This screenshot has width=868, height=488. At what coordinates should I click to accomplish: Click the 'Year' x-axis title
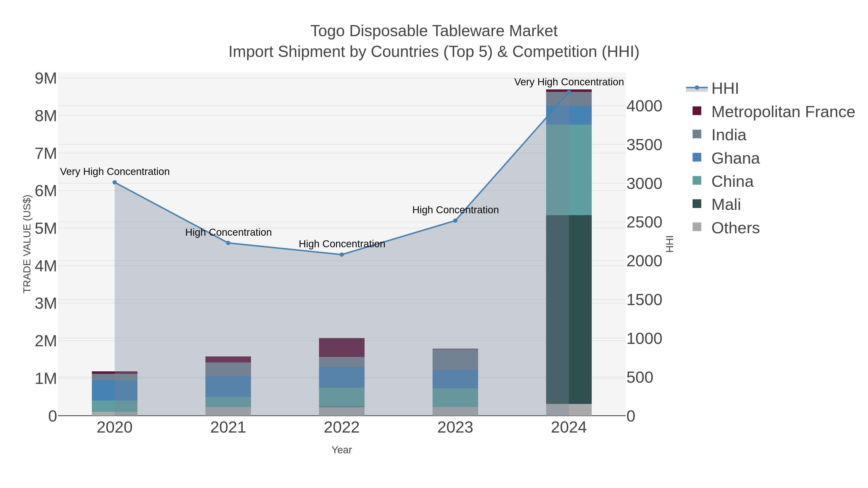pyautogui.click(x=342, y=450)
